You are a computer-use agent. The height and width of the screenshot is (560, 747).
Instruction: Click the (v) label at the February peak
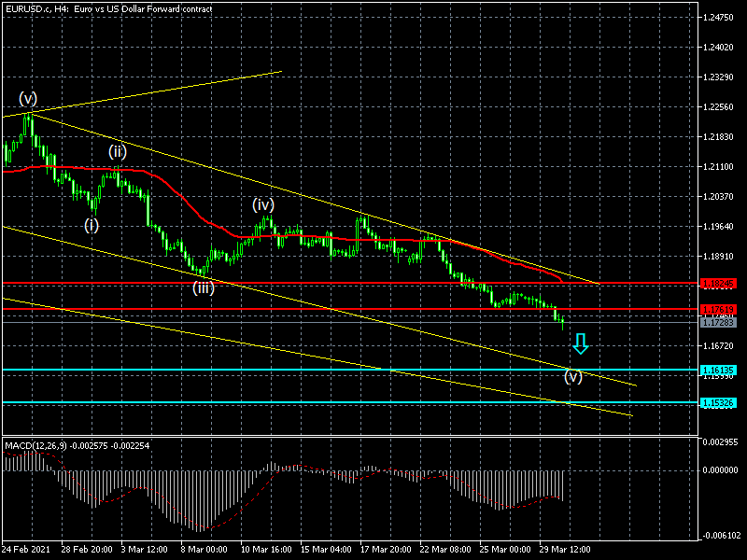(x=28, y=99)
